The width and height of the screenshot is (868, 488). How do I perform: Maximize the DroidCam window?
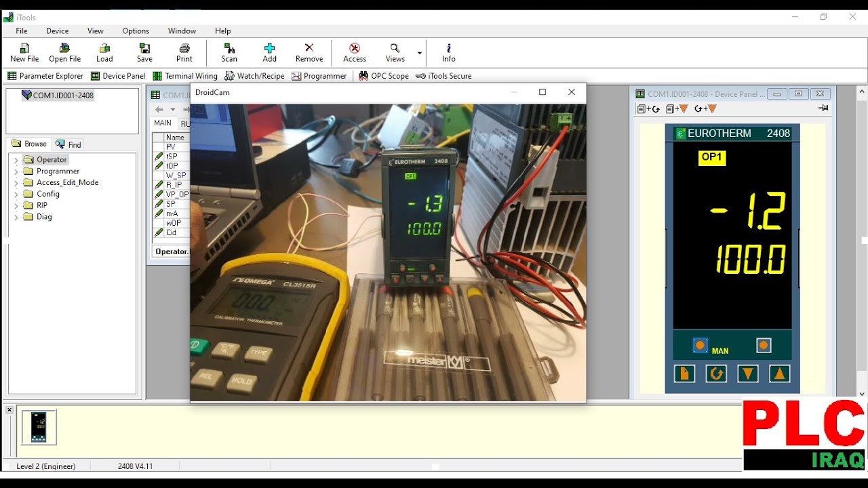click(x=542, y=92)
